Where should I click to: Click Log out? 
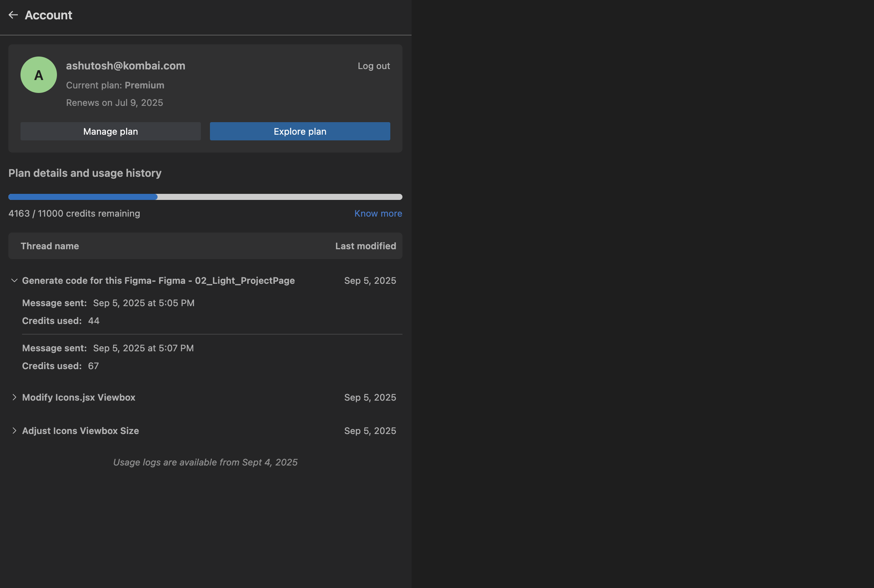coord(374,66)
